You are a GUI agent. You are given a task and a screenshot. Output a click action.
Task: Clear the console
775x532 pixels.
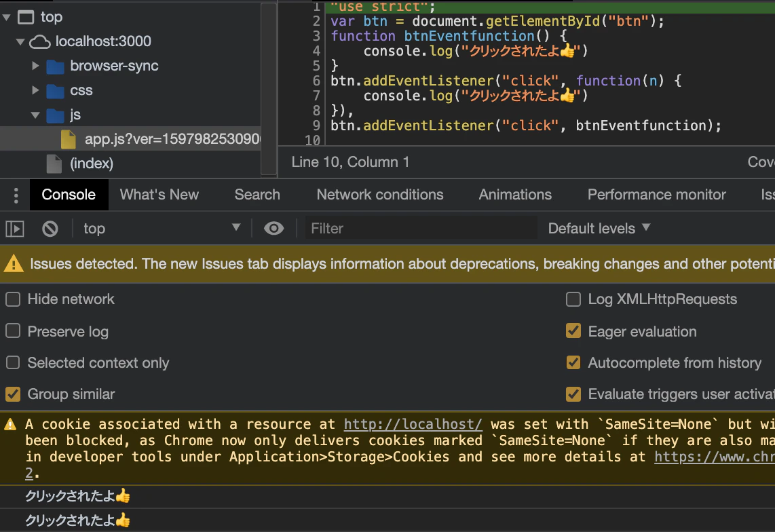click(50, 229)
